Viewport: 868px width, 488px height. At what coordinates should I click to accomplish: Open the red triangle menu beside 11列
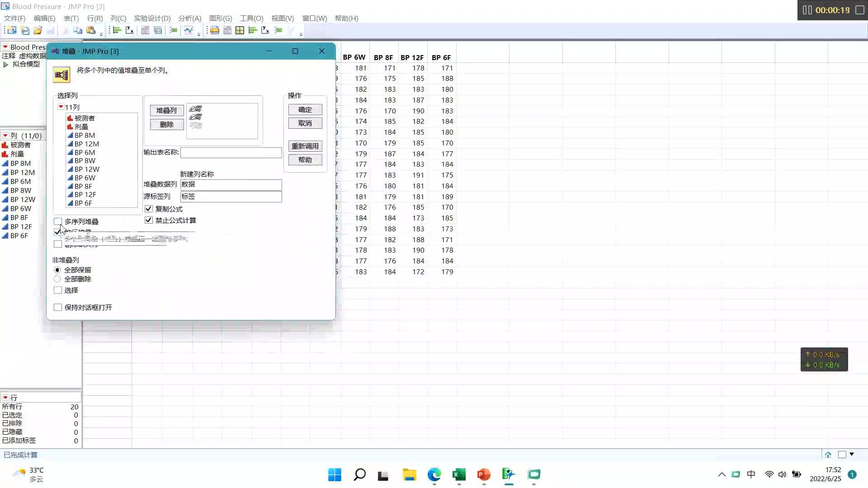[61, 107]
